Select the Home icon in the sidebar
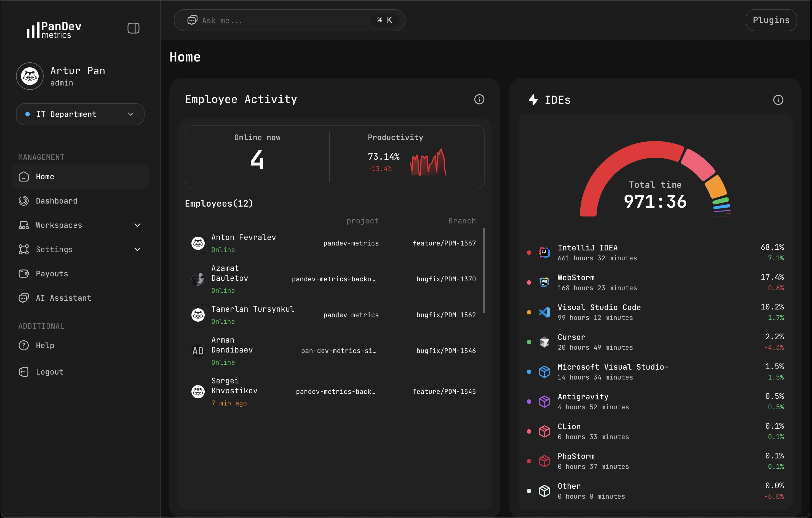Viewport: 812px width, 518px height. point(24,176)
